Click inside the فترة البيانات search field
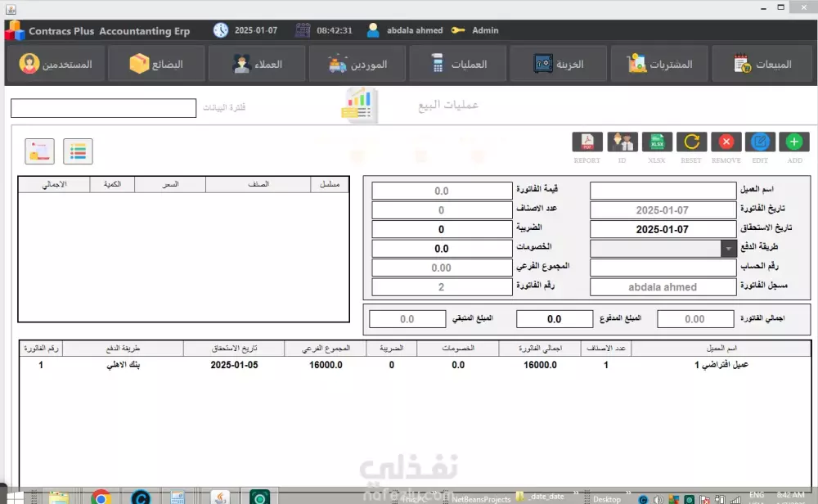This screenshot has height=504, width=818. click(102, 108)
